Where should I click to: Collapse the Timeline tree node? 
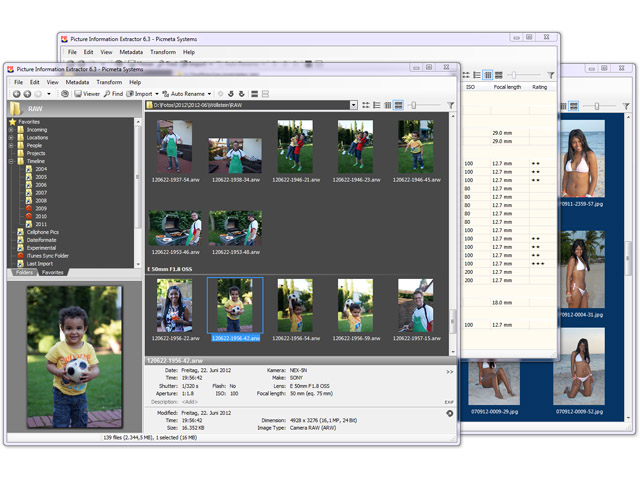(10, 161)
